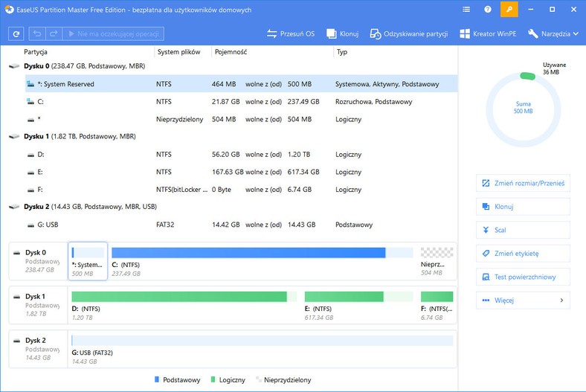The height and width of the screenshot is (392, 586).
Task: Click the Dysk 1 label in the disk map
Action: coord(36,296)
